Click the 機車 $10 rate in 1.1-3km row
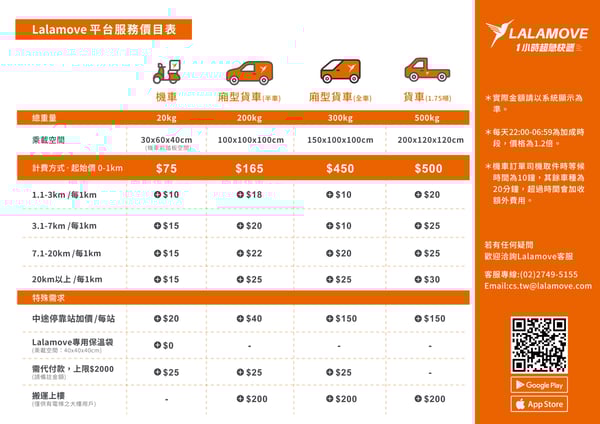The image size is (600, 424). tap(166, 195)
